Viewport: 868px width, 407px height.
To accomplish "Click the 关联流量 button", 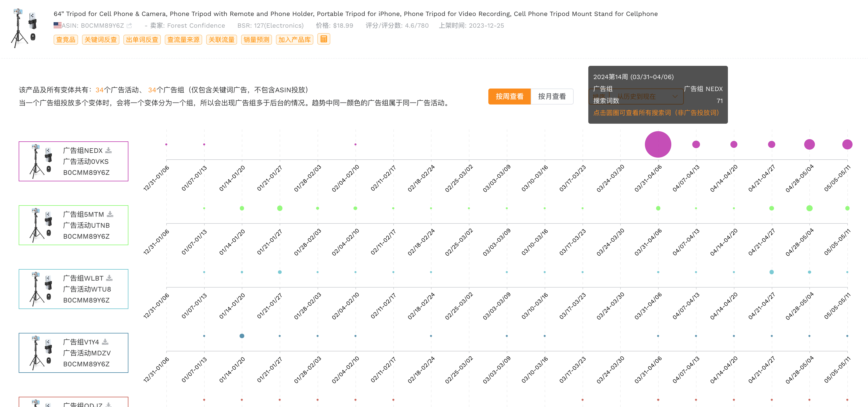I will (x=221, y=40).
